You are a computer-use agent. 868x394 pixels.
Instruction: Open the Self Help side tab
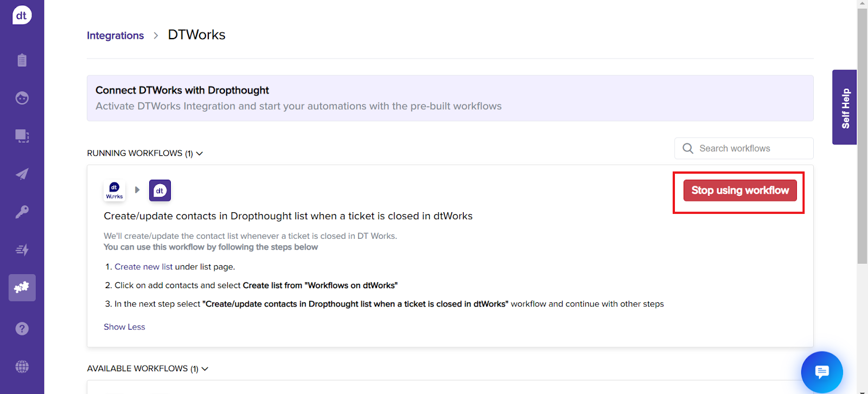pyautogui.click(x=844, y=107)
